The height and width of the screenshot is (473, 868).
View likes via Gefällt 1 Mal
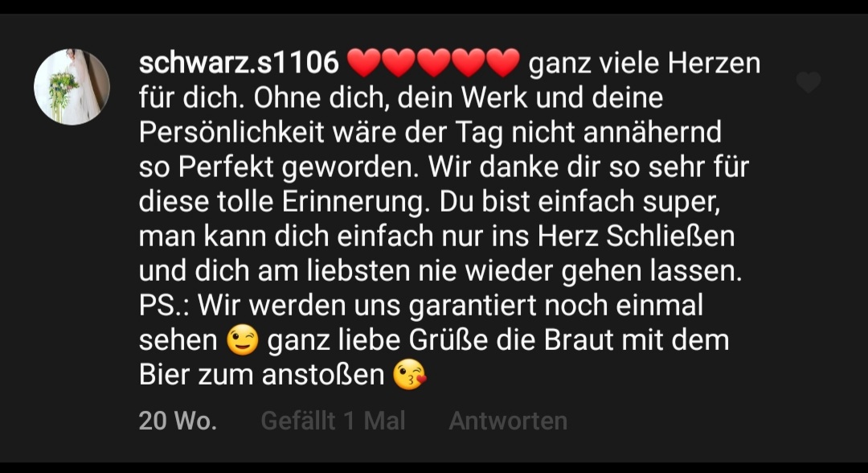click(x=334, y=421)
